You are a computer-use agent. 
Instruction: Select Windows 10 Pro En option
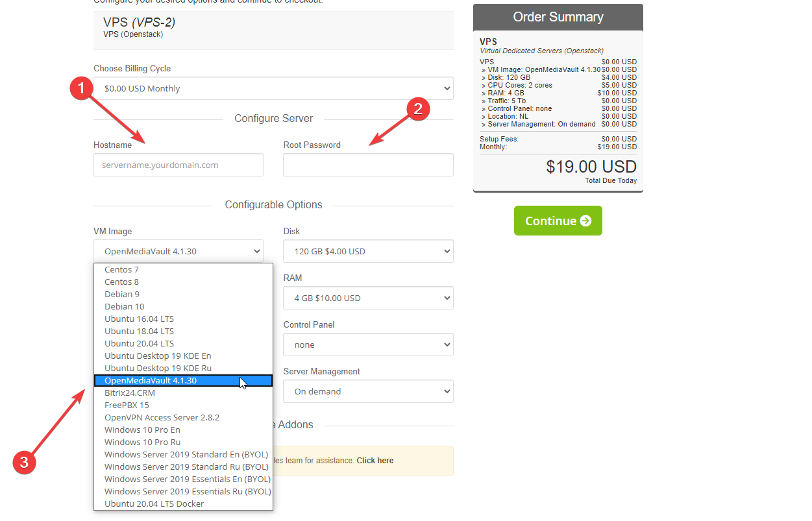[x=142, y=430]
